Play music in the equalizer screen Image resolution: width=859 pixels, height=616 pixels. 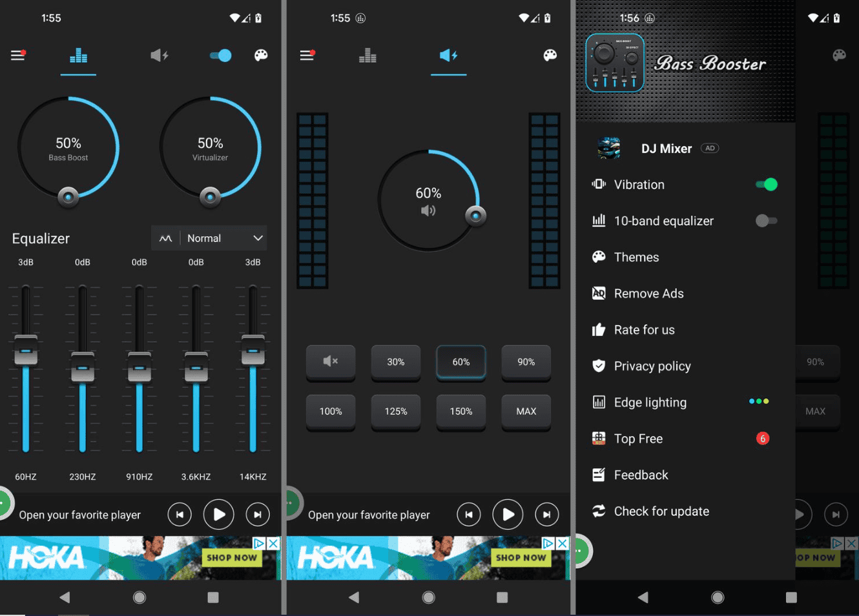[x=219, y=515]
